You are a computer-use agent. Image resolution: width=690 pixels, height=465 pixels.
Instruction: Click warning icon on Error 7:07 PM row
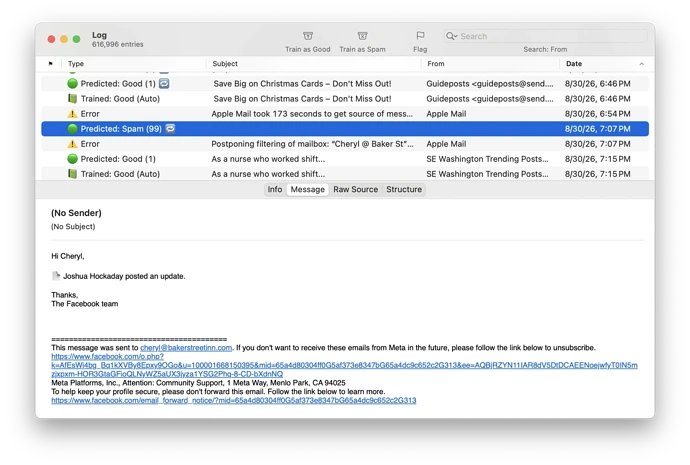72,144
